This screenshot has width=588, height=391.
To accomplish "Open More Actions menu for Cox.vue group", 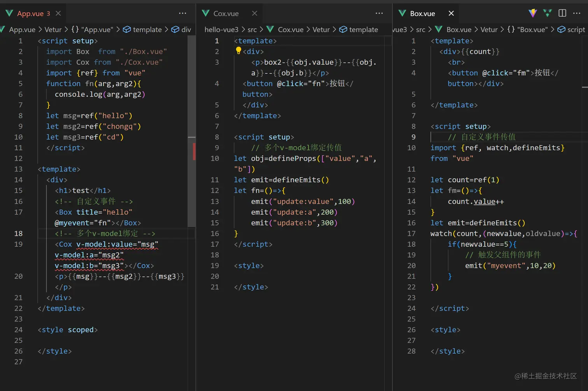I will tap(379, 13).
